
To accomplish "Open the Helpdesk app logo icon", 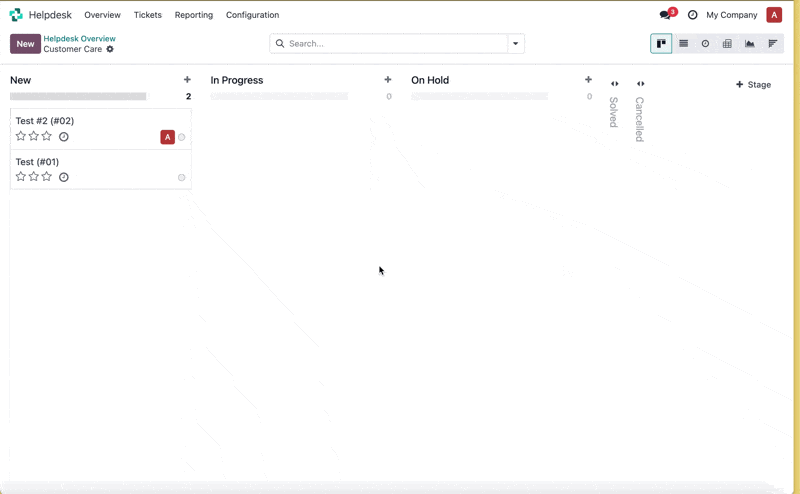I will 16,15.
